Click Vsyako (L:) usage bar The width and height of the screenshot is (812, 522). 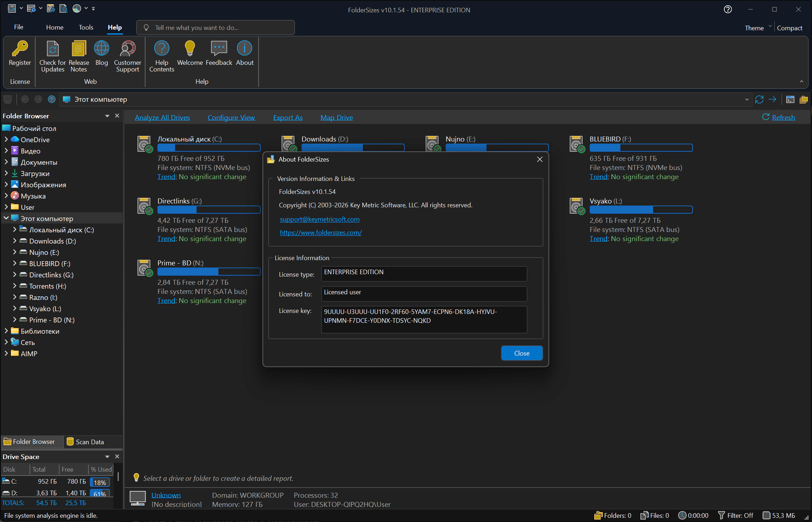pyautogui.click(x=641, y=210)
